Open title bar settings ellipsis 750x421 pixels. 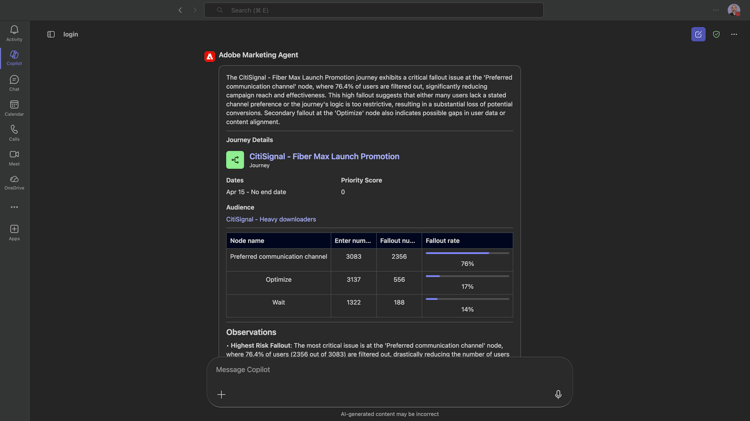coord(716,10)
